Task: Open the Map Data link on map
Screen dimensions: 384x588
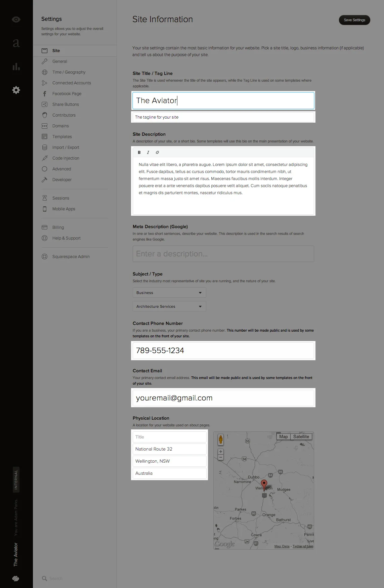Action: click(x=282, y=546)
